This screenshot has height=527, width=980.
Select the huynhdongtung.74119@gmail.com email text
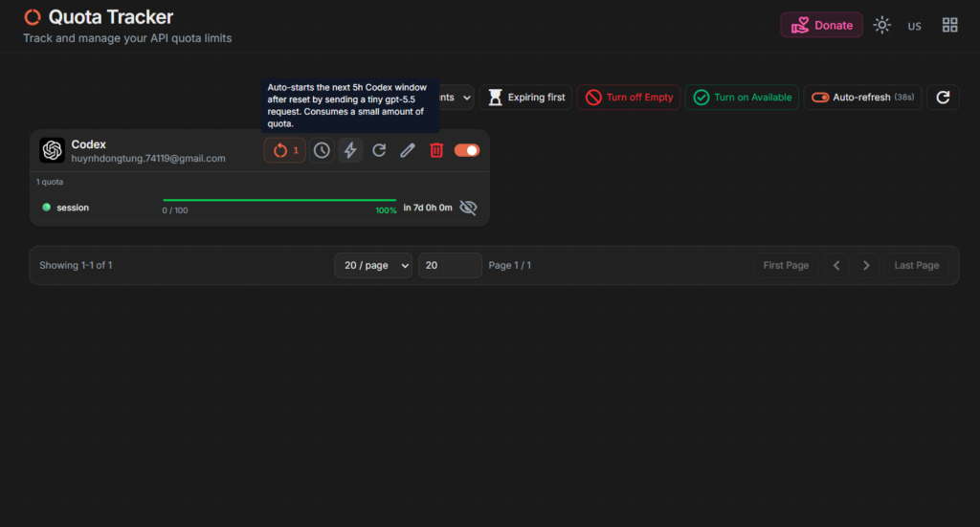148,159
